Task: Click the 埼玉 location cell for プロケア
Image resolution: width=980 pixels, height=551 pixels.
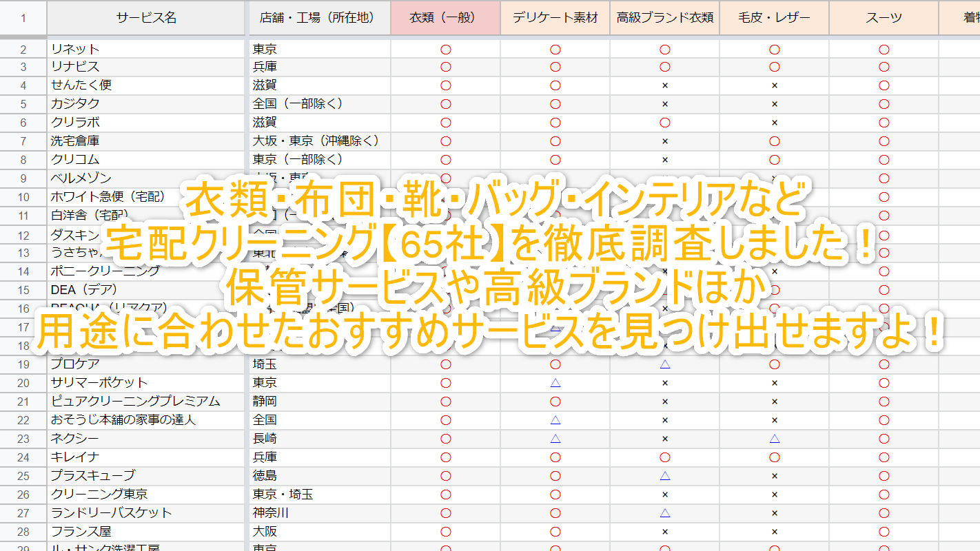Action: (320, 364)
